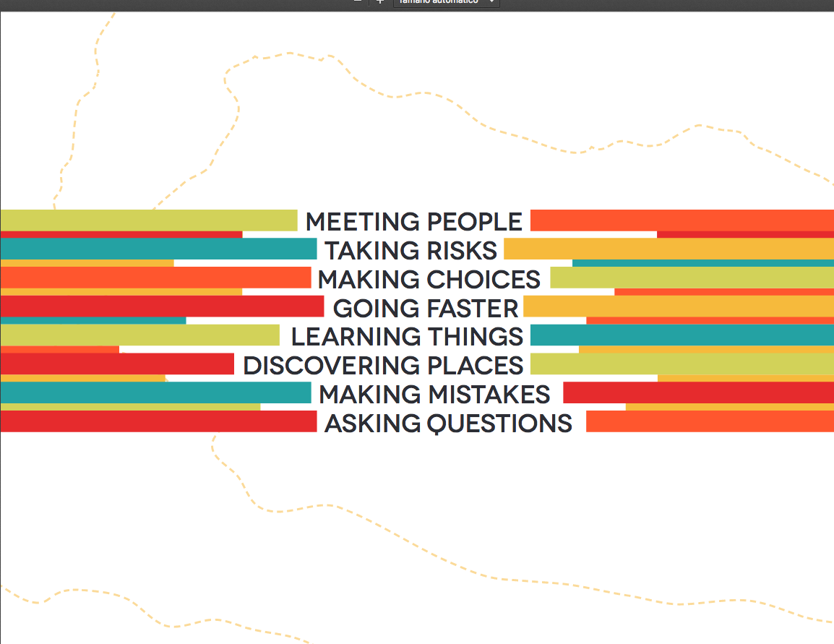Click on the LEARNING THINGS text
Image resolution: width=834 pixels, height=644 pixels.
point(407,336)
